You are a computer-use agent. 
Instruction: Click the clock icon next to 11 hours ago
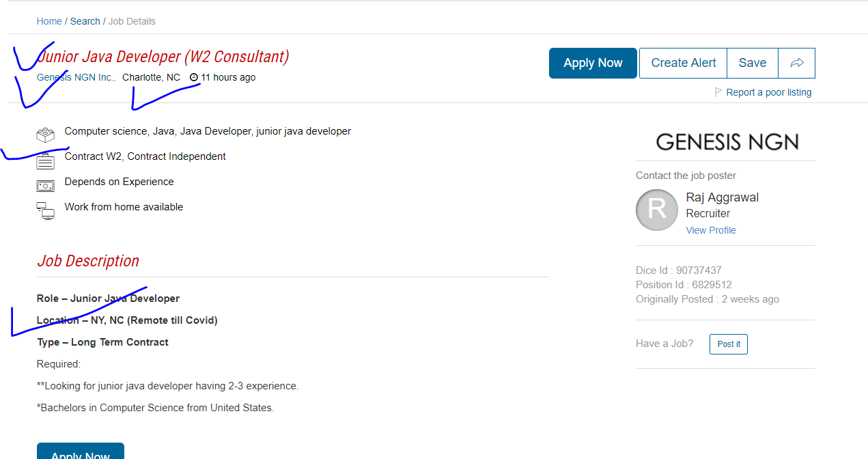coord(193,78)
